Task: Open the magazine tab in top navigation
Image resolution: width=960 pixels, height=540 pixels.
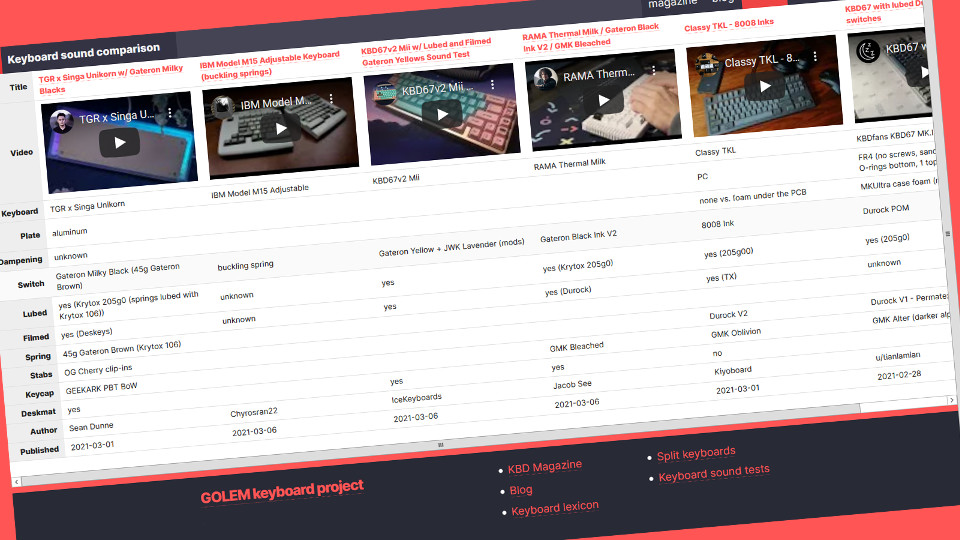Action: point(672,4)
